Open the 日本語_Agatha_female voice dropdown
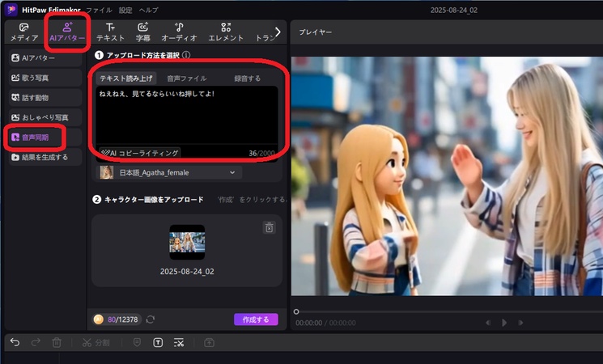This screenshot has width=603, height=364. click(169, 172)
